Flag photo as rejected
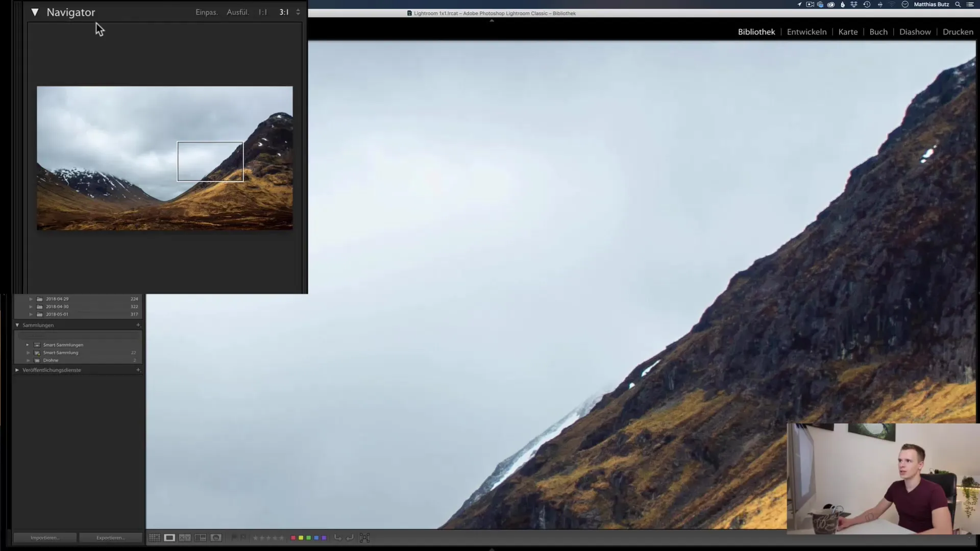Viewport: 980px width, 551px height. (243, 537)
